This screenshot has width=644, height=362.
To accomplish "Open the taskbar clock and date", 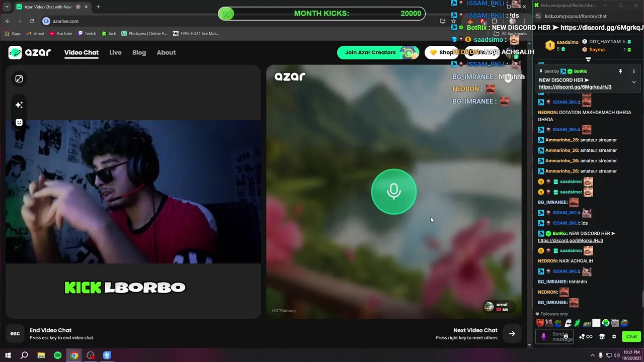I will [630, 355].
